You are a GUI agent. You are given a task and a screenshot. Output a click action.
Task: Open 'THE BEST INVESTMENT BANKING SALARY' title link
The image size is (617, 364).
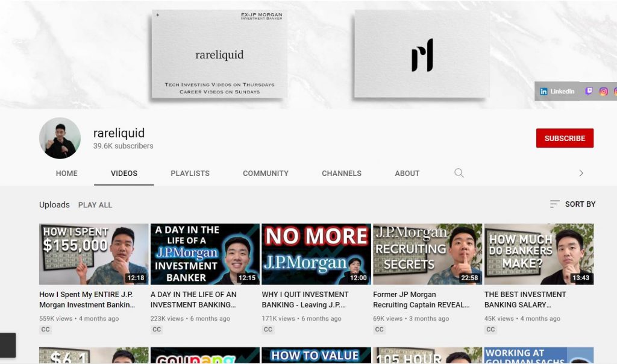(x=525, y=300)
